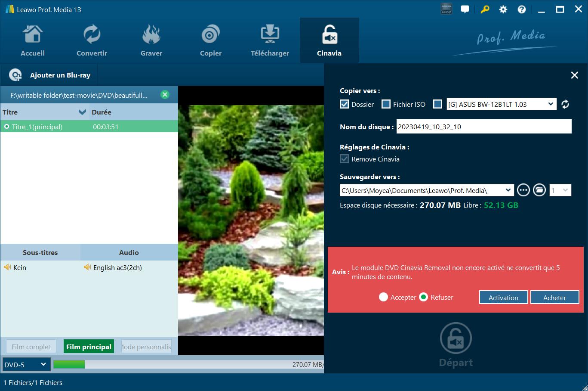This screenshot has width=588, height=391.
Task: Click the speaker icon beside Kein subtitle
Action: tap(7, 267)
